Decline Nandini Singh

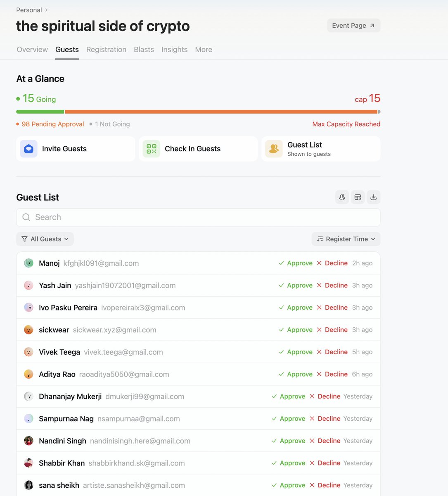pyautogui.click(x=325, y=441)
